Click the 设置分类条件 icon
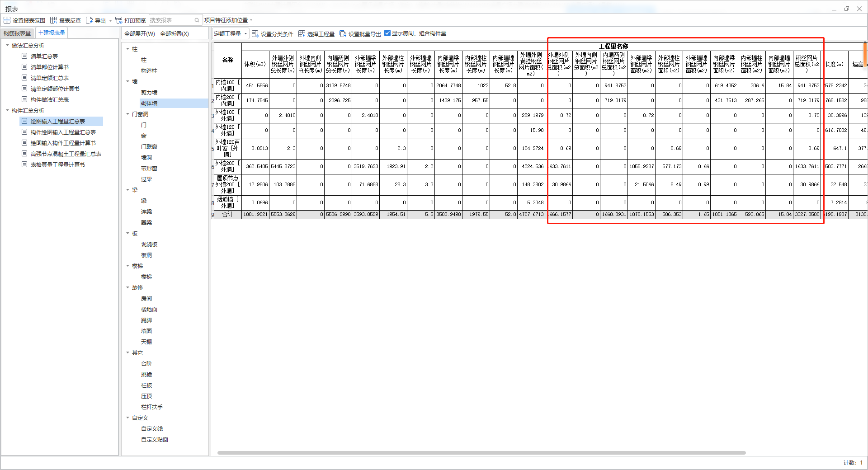 coord(255,34)
